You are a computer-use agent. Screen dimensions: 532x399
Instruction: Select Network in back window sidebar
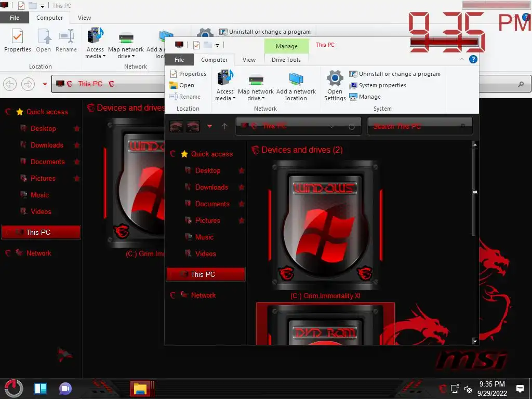click(38, 253)
